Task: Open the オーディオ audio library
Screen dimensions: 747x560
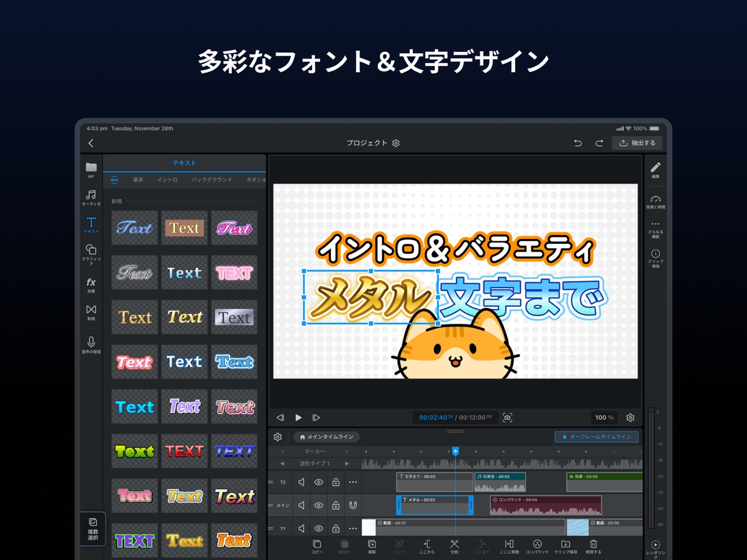Action: pos(91,198)
